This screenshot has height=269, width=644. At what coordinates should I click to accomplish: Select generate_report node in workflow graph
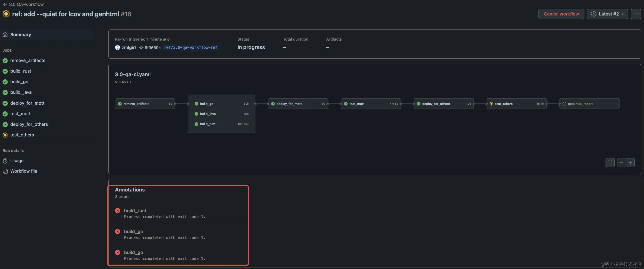click(589, 104)
